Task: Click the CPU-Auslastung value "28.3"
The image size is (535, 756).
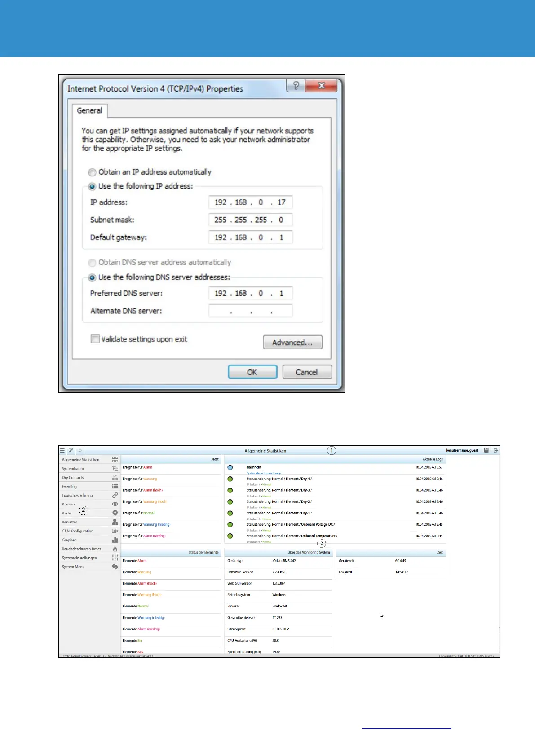Action: click(275, 641)
